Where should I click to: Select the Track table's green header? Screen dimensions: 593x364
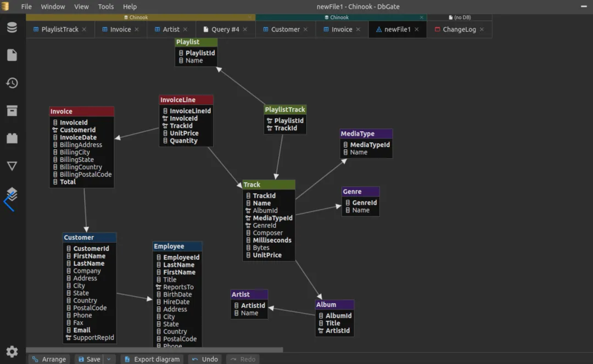click(268, 185)
